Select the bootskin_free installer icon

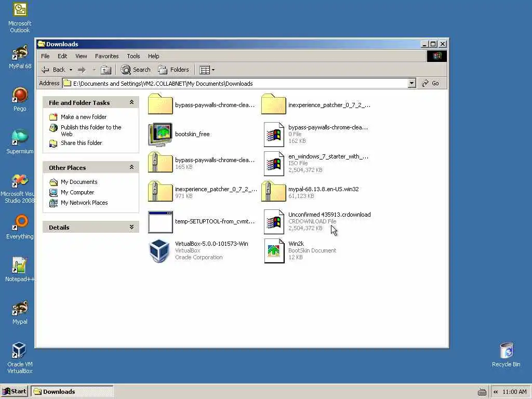tap(179, 134)
